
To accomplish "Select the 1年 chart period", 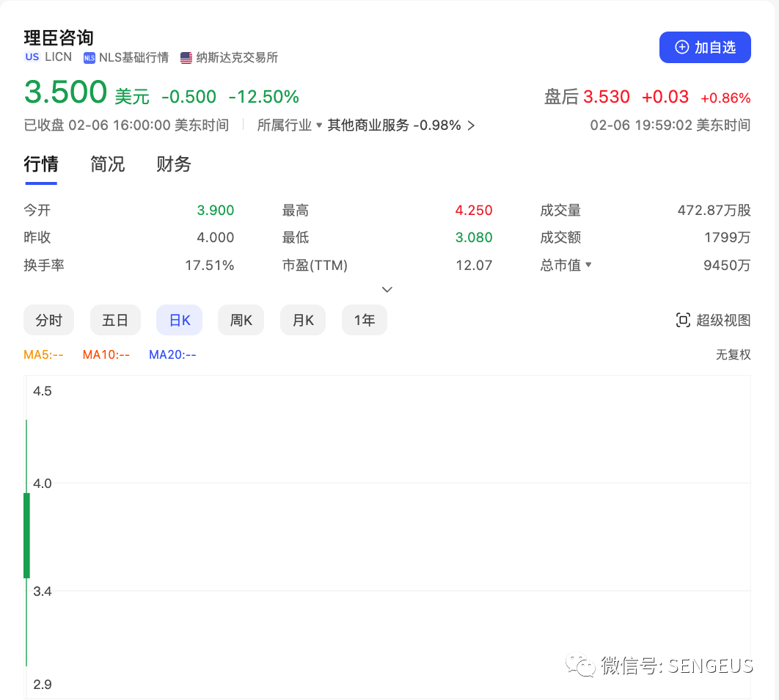I will click(364, 320).
